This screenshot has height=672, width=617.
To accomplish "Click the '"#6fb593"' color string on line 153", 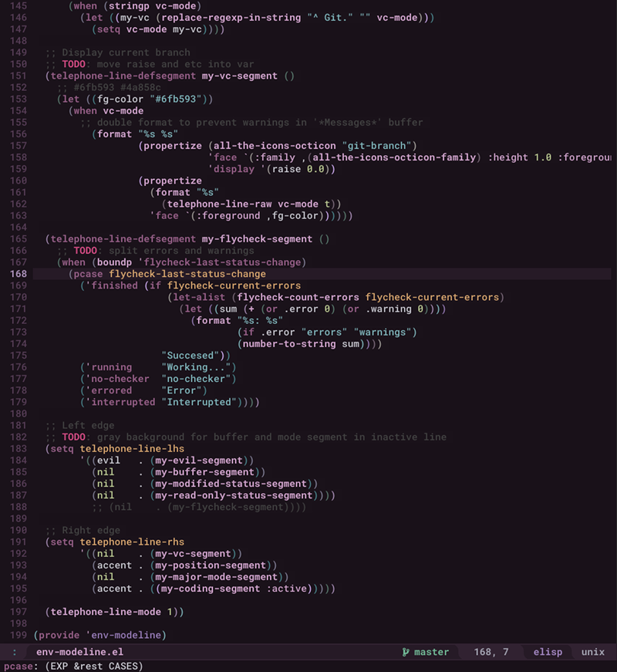I will click(176, 99).
